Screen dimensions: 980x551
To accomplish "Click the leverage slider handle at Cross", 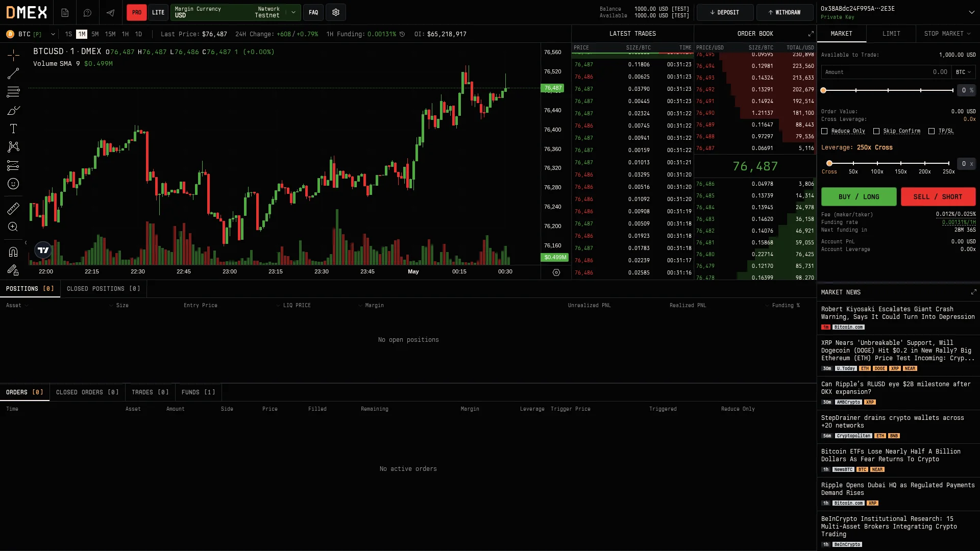I will click(x=829, y=163).
